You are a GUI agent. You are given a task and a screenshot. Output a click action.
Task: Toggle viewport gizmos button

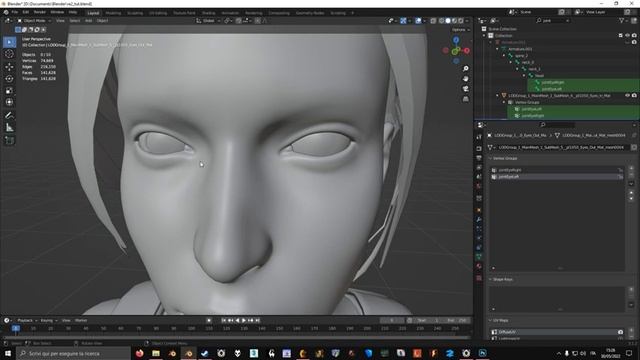(403, 20)
